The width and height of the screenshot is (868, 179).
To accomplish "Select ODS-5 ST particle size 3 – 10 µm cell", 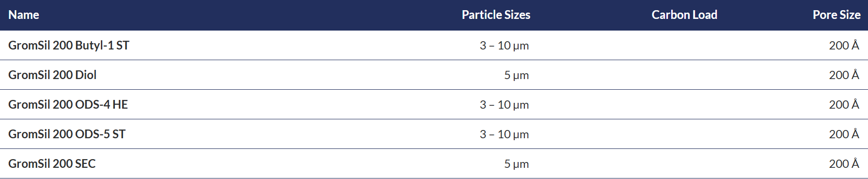I will (x=504, y=134).
